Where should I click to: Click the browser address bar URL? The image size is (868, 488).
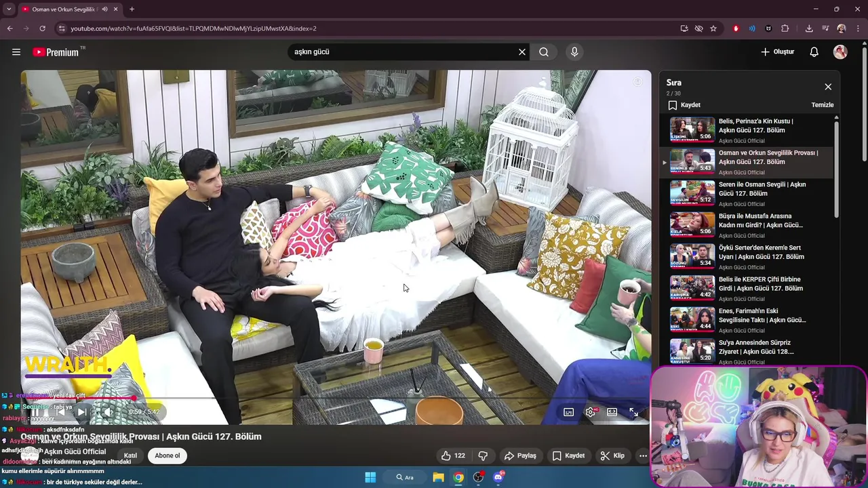click(x=193, y=28)
